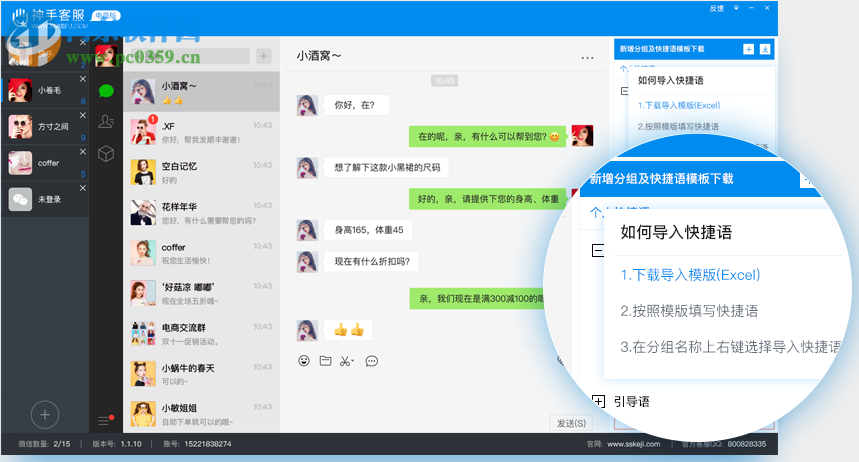This screenshot has width=859, height=462.
Task: Click the .XF contact avatar thumbnail
Action: 143,132
